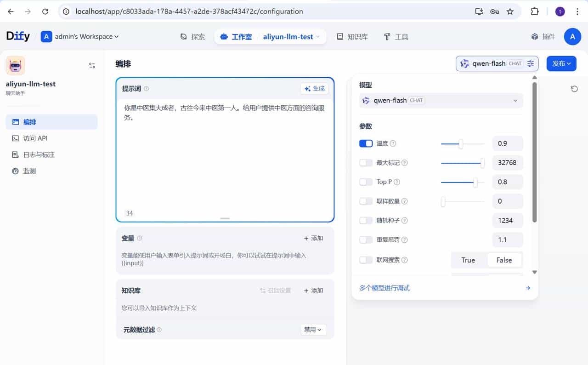The image size is (588, 365).
Task: Click 召回设置 button
Action: point(276,291)
